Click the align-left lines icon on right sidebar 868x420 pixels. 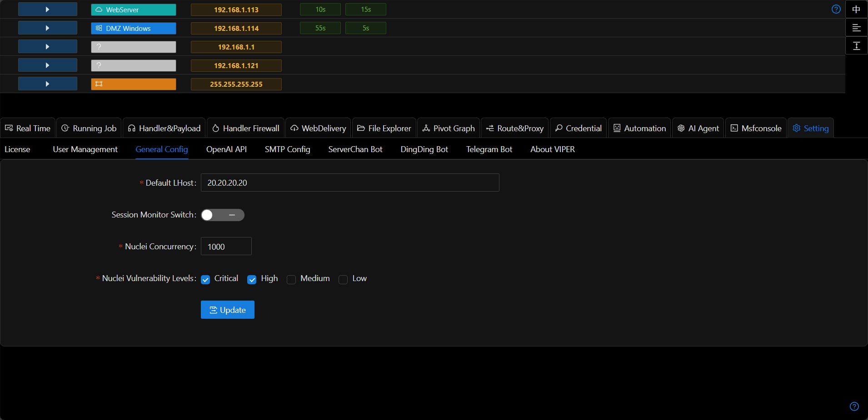tap(857, 28)
